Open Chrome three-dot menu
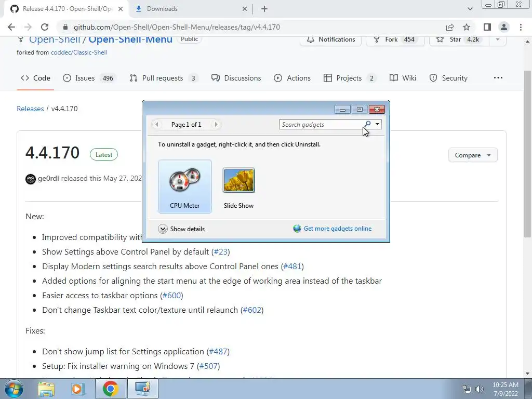This screenshot has height=399, width=532. (521, 27)
